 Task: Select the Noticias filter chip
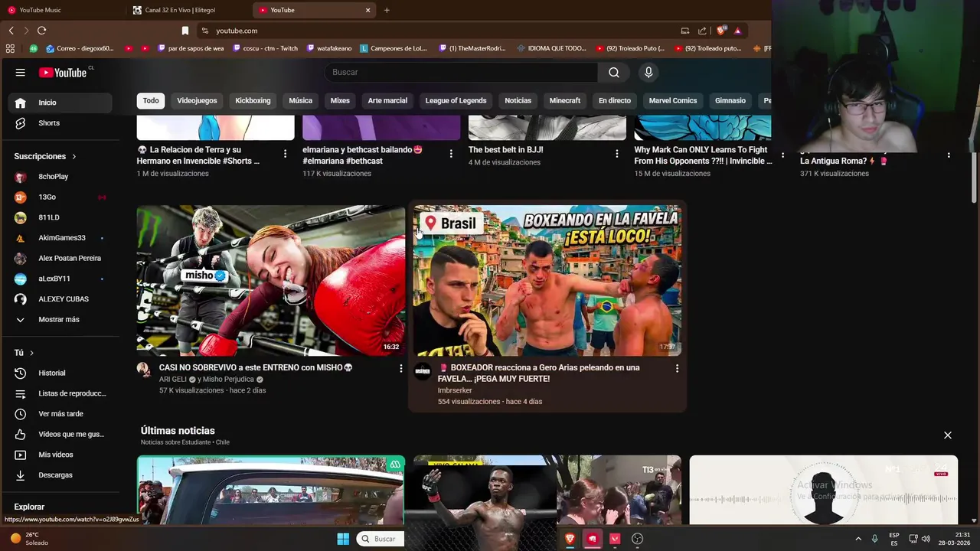click(x=518, y=100)
